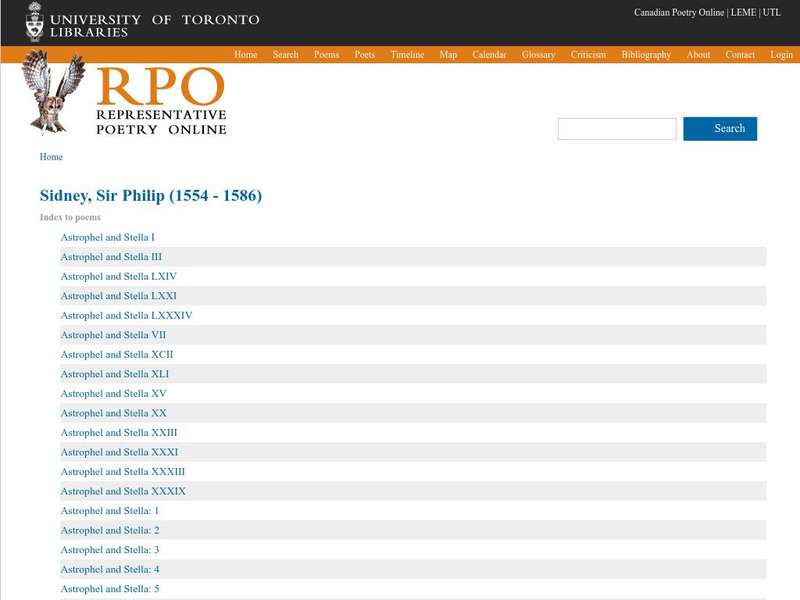Click inside the search text field

pos(617,129)
